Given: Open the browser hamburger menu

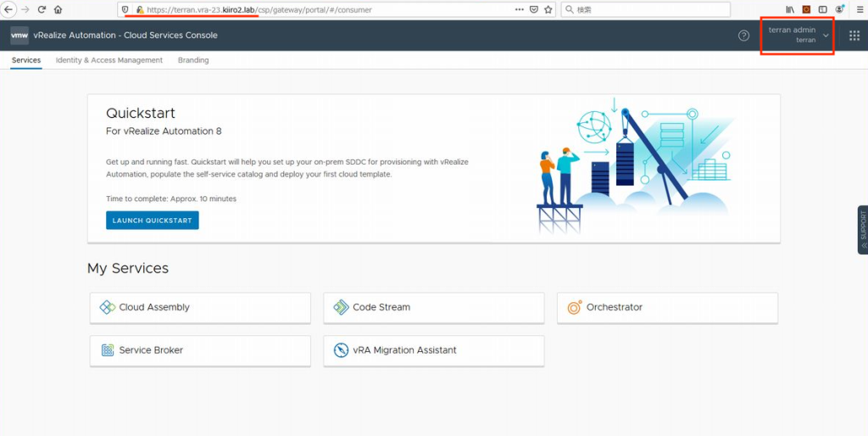Looking at the screenshot, I should [860, 9].
